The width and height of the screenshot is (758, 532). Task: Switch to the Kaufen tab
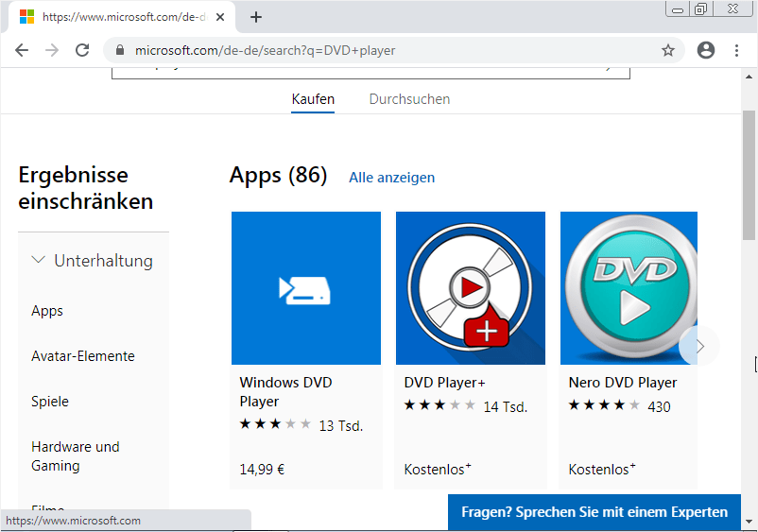(x=313, y=99)
